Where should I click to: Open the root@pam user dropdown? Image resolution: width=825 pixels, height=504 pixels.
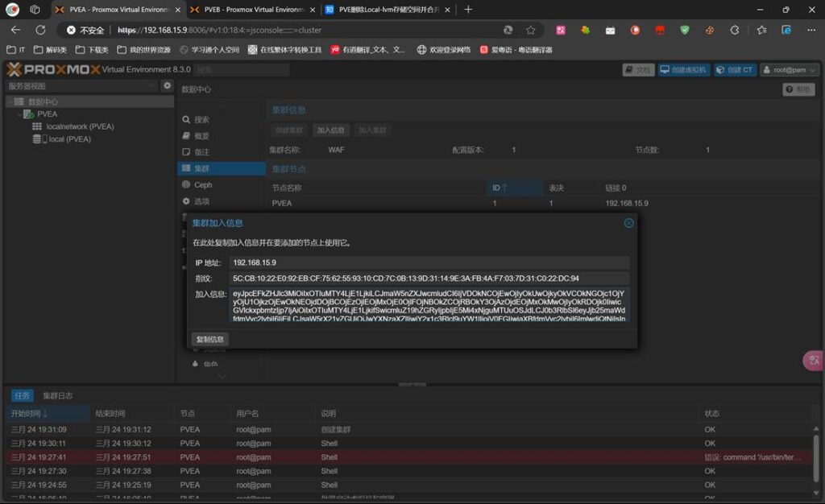coord(790,70)
